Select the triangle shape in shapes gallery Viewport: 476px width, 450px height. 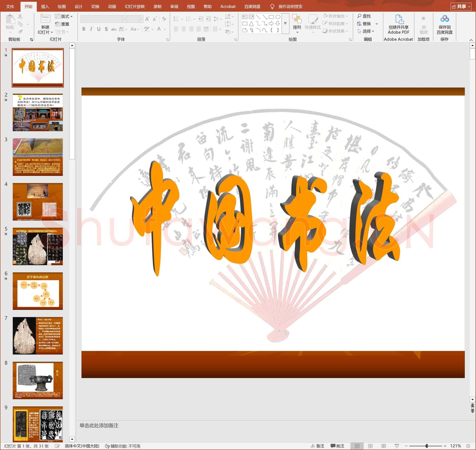click(251, 23)
